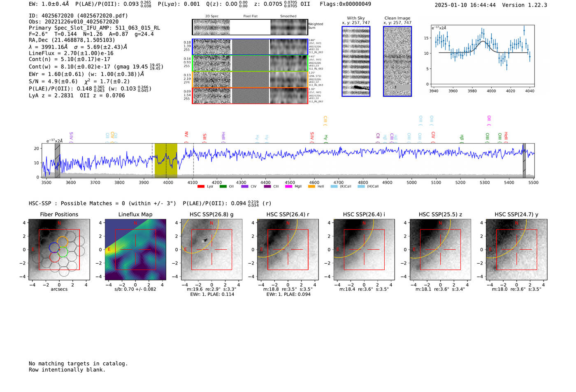576x392 pixels.
Task: Click the gray hatched band near 5460
Action: 524,160
